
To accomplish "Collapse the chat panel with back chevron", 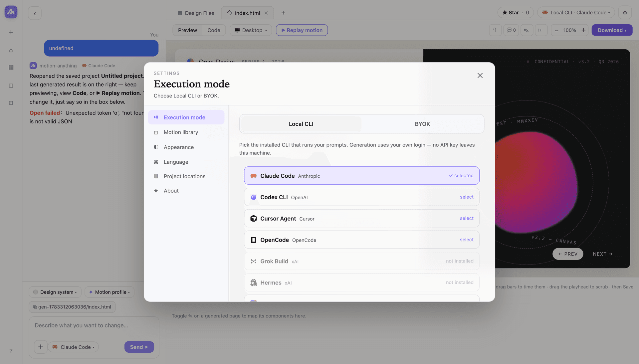I will tap(35, 13).
